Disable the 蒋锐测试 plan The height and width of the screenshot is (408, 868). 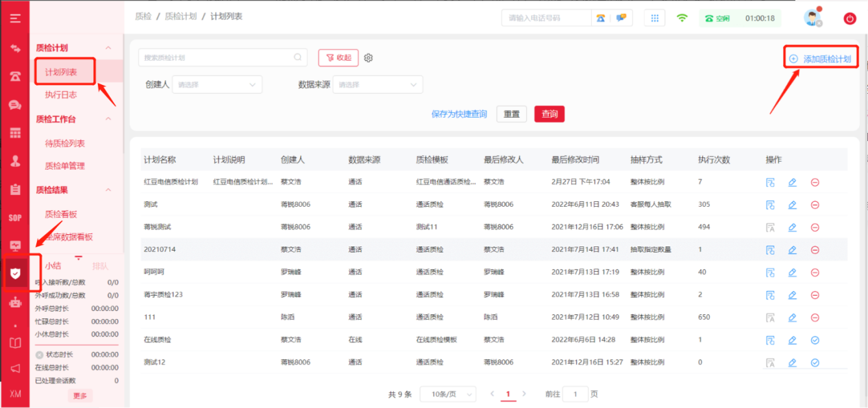[815, 227]
